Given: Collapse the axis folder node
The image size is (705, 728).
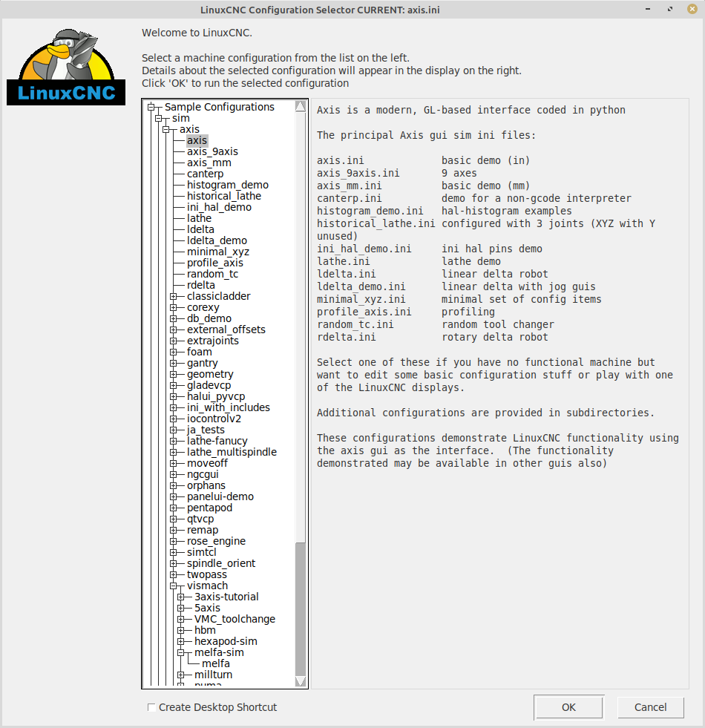Looking at the screenshot, I should click(165, 130).
